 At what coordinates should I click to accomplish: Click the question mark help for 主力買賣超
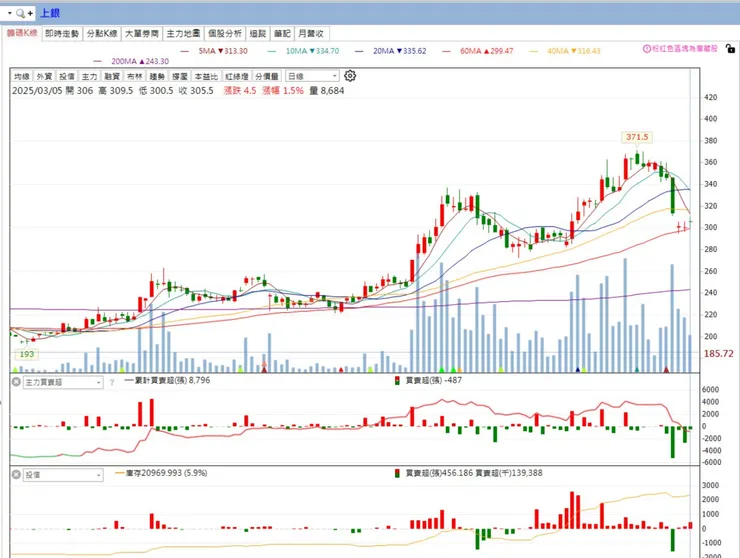pyautogui.click(x=112, y=382)
